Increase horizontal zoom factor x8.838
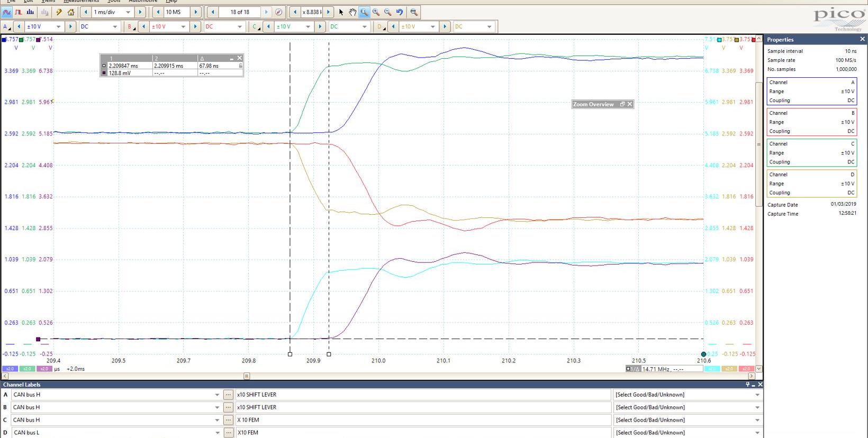868x438 pixels. 328,12
